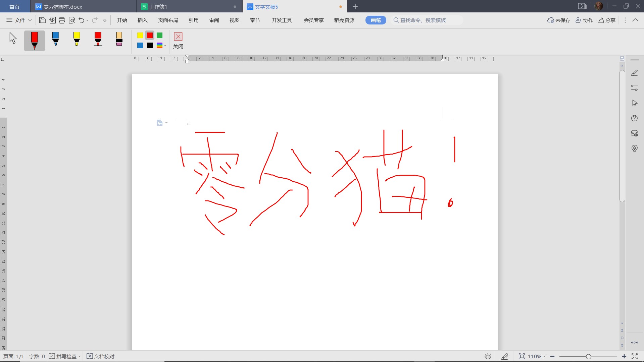Click the Print icon
Image resolution: width=644 pixels, height=362 pixels.
point(62,20)
